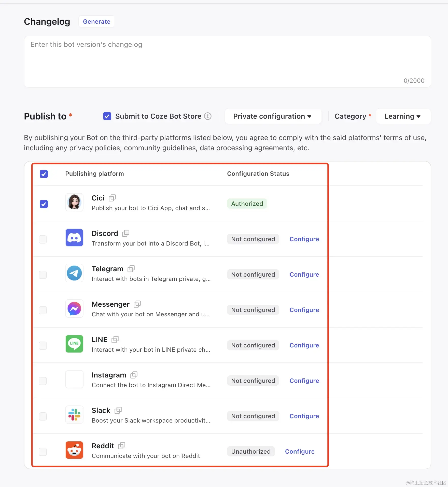Check the Messenger platform checkbox
448x487 pixels.
[43, 310]
